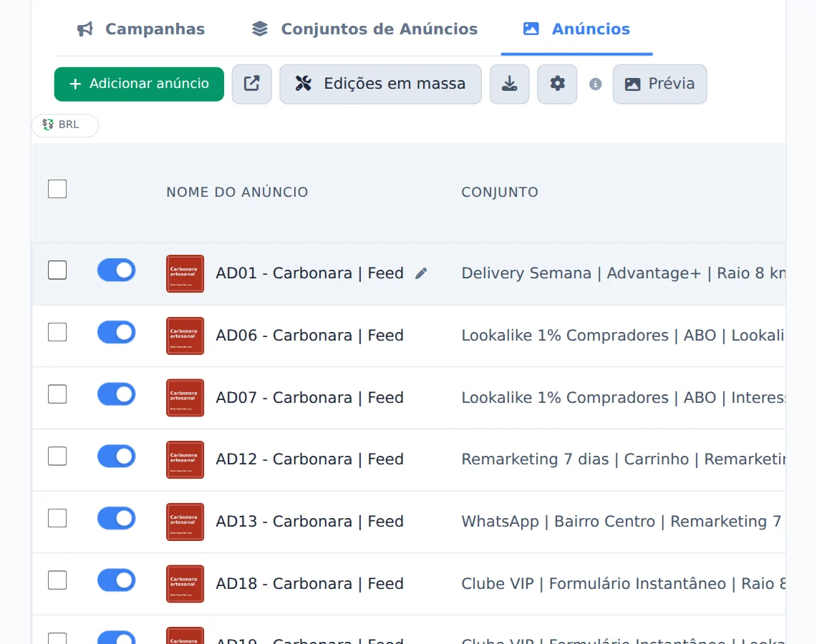Image resolution: width=817 pixels, height=644 pixels.
Task: Click Delivery Semana | Advantage+ conjunto cell
Action: tap(623, 273)
